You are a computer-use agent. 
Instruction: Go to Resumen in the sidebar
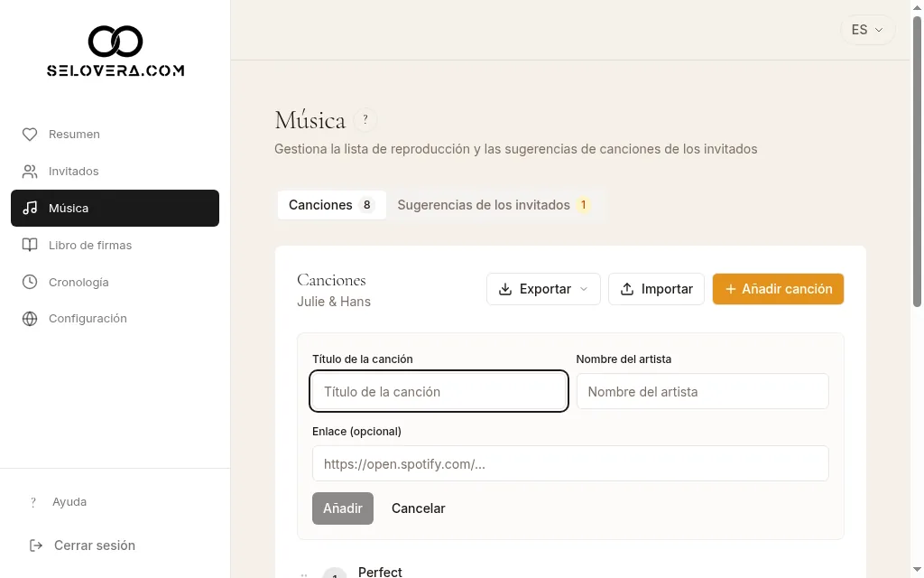point(115,135)
